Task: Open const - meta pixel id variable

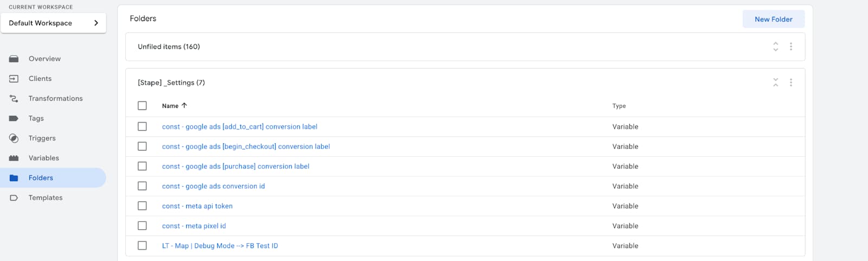Action: click(x=194, y=226)
